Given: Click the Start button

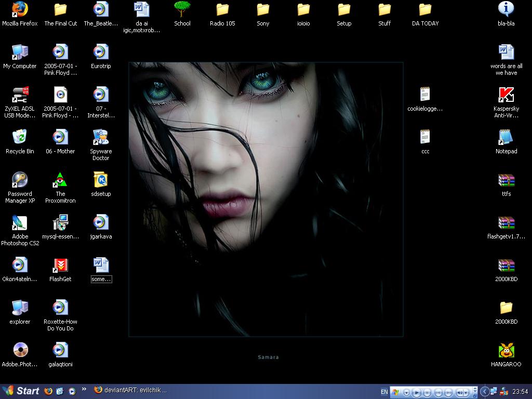Looking at the screenshot, I should click(21, 391).
